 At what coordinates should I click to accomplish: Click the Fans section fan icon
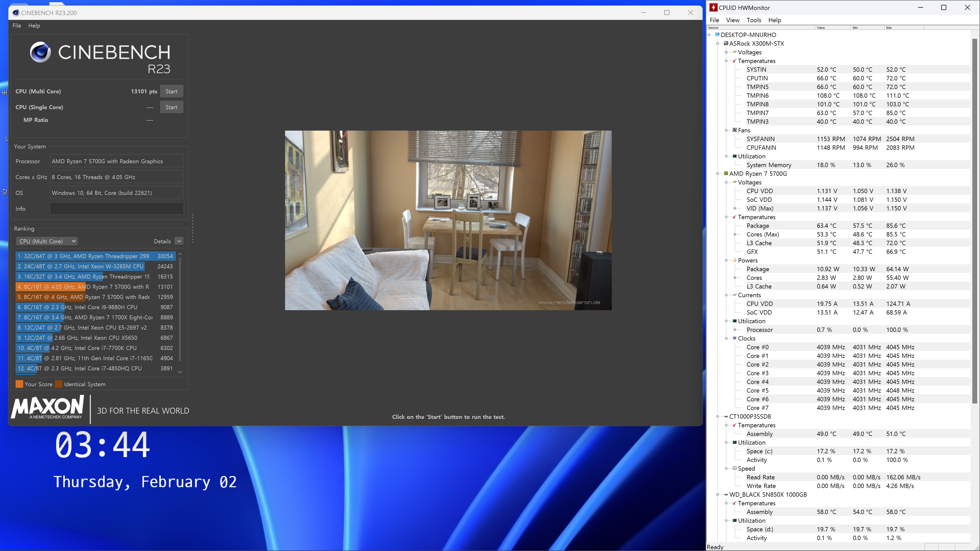pos(735,130)
